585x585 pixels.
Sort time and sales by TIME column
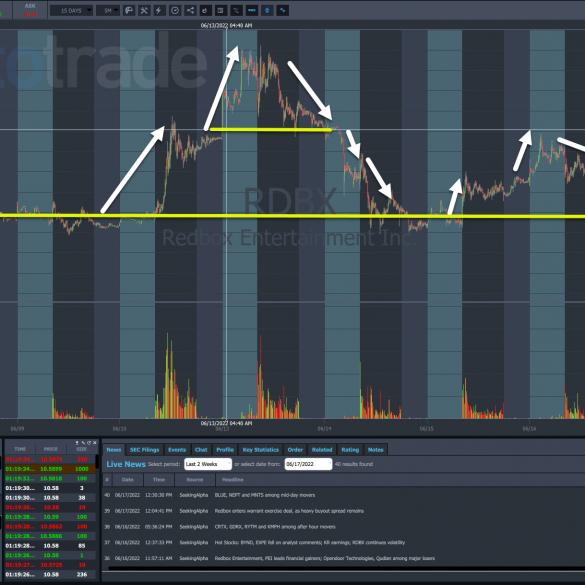point(20,449)
